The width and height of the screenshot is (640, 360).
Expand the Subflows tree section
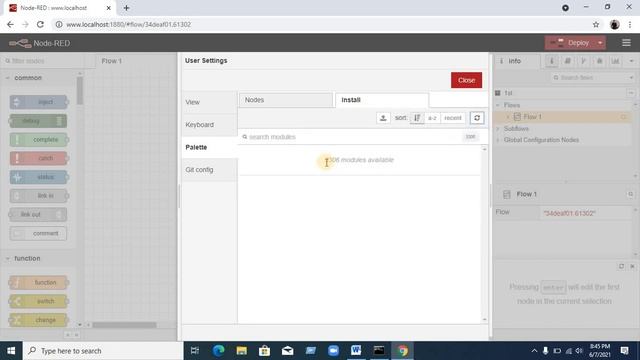point(498,129)
